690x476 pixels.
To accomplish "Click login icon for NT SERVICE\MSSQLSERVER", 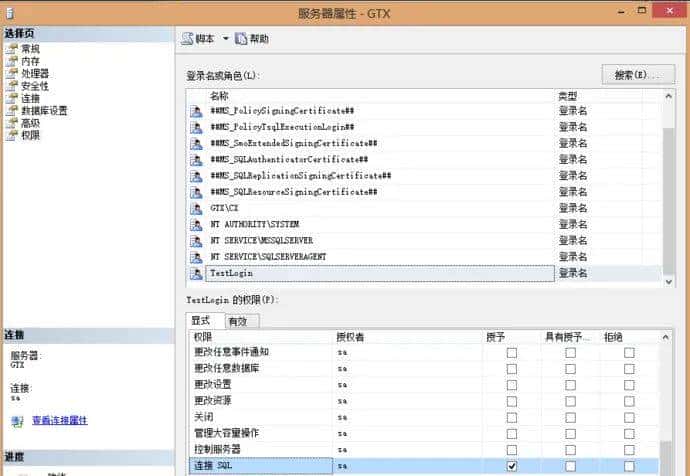I will (x=196, y=241).
